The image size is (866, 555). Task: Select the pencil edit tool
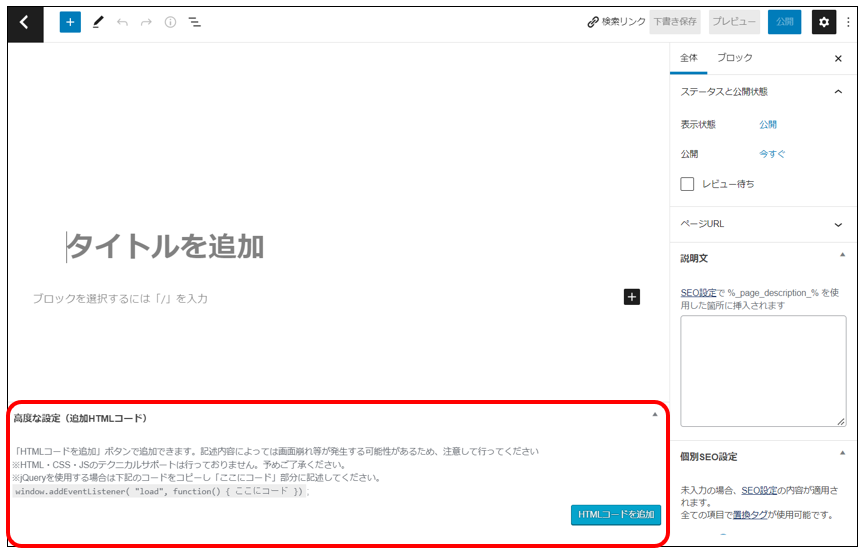coord(98,22)
